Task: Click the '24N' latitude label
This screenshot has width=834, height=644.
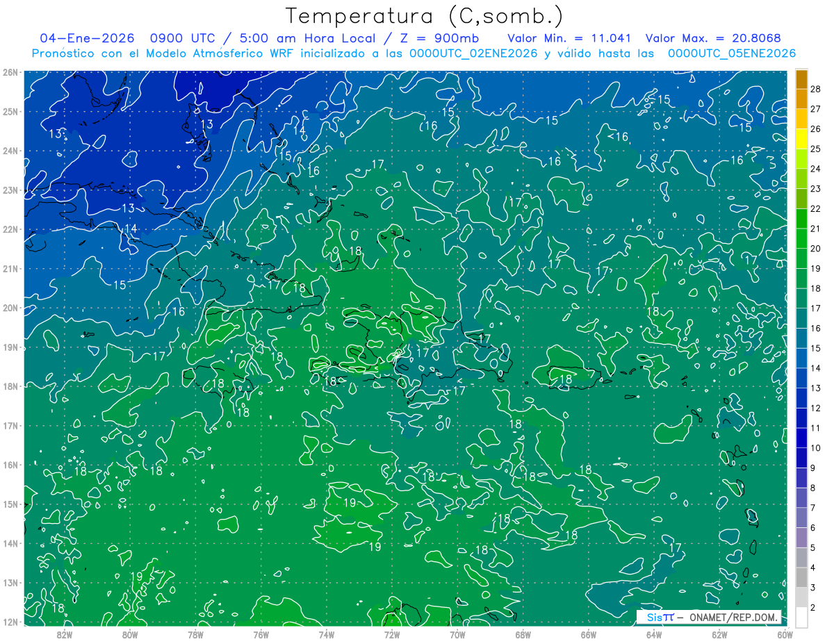Action: pos(10,151)
